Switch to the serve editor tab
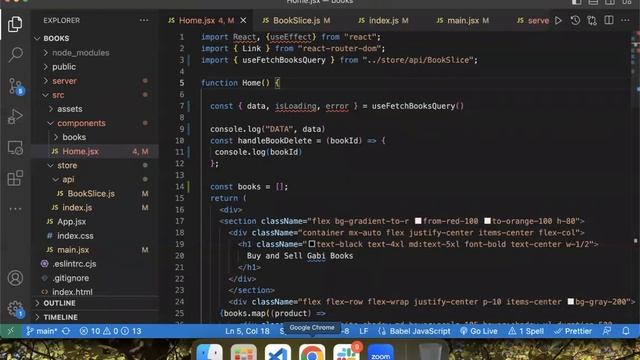640x360 pixels. click(533, 20)
